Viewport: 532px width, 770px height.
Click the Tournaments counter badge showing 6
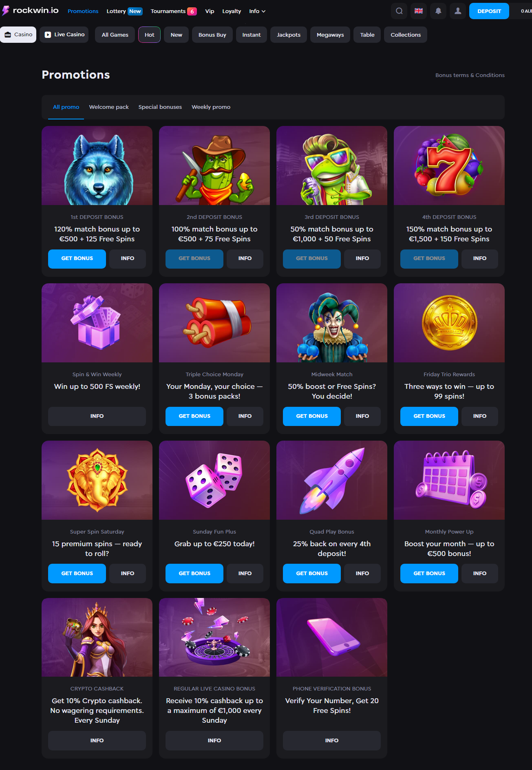(192, 11)
